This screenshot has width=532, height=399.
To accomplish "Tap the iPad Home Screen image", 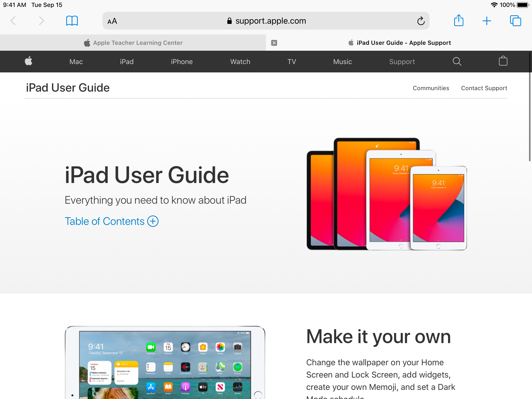I will click(165, 362).
